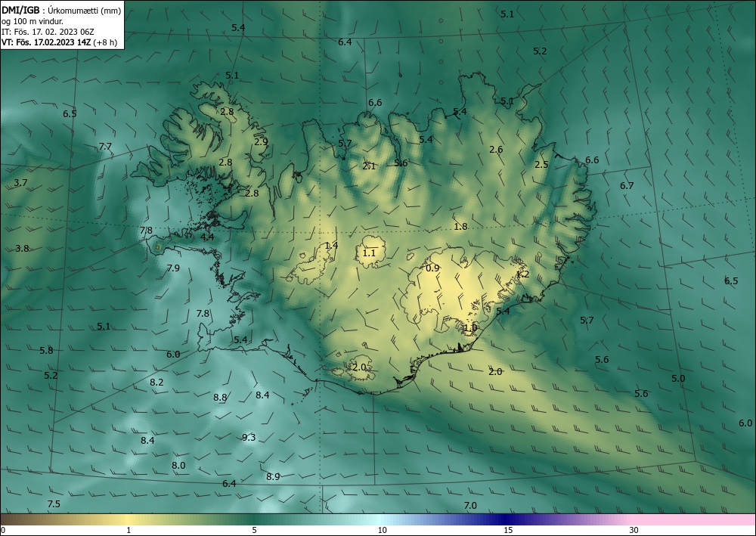Click the '1.1' value on Hofsjökull glacier

[x=369, y=253]
